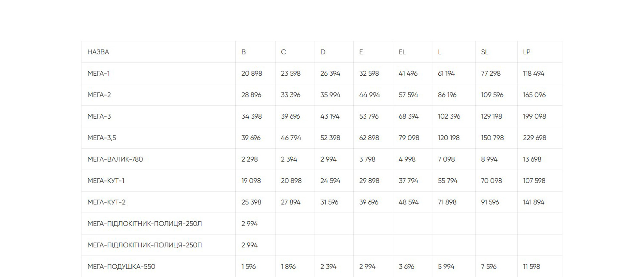The image size is (644, 277).
Task: Click the 43 194 price for МЕГА-3
Action: [330, 117]
